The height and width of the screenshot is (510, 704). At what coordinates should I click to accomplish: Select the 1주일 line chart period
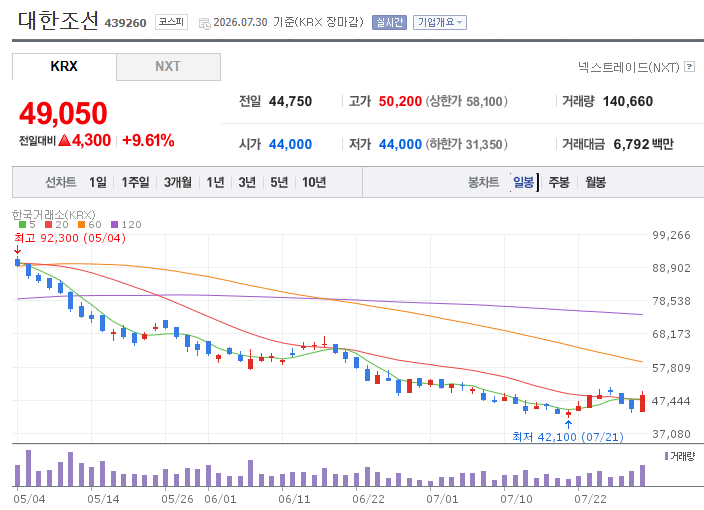tap(135, 182)
